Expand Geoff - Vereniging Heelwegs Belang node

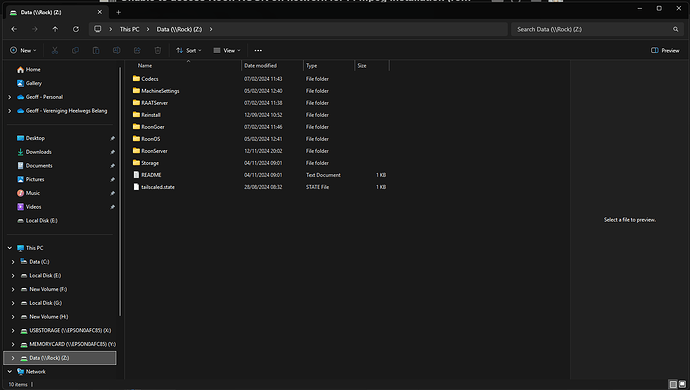[x=10, y=111]
